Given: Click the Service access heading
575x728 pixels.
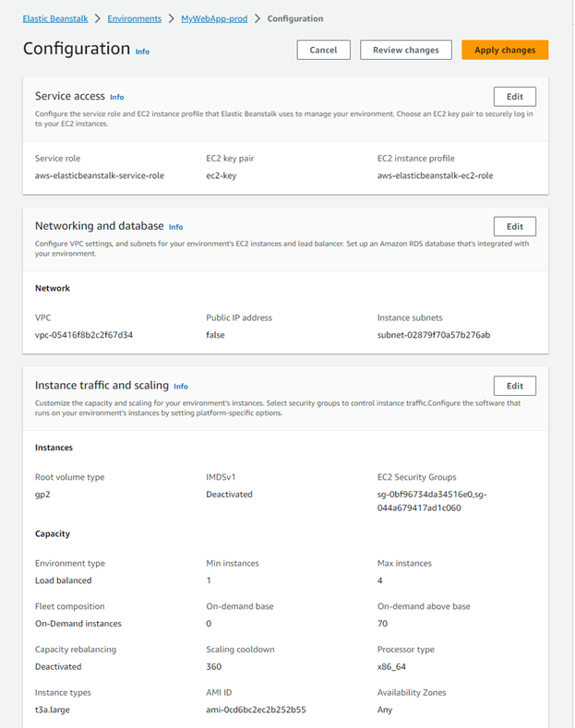Looking at the screenshot, I should click(x=69, y=96).
